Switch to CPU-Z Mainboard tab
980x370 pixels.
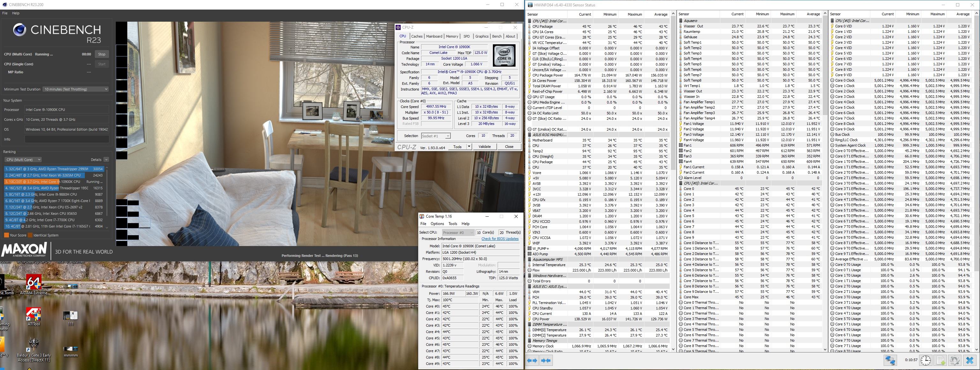point(434,36)
